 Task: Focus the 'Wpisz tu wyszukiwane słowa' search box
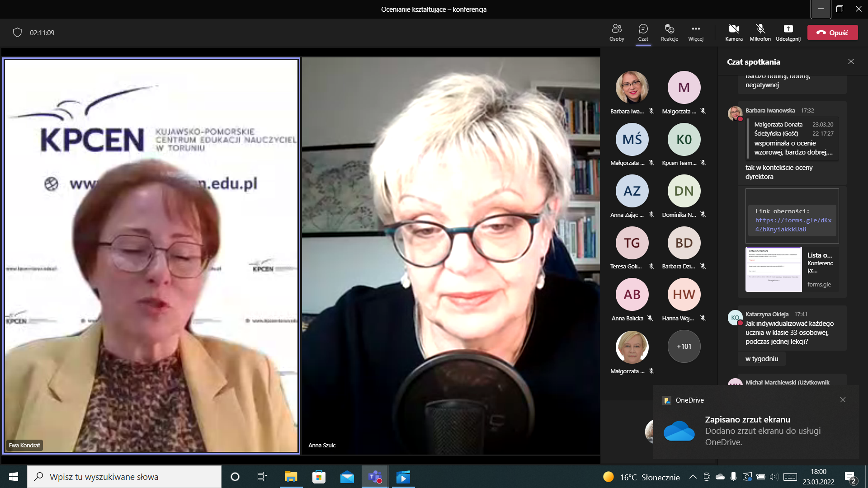[x=124, y=477]
